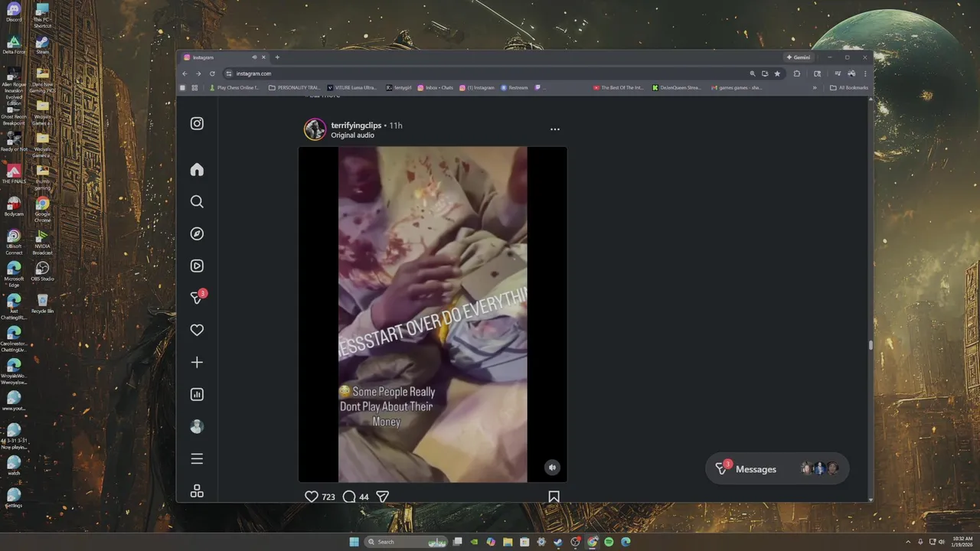Close the Instagram browser tab
The image size is (980, 551).
263,57
